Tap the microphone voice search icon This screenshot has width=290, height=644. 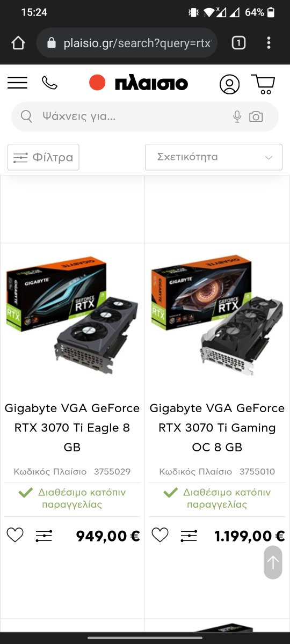[x=237, y=116]
